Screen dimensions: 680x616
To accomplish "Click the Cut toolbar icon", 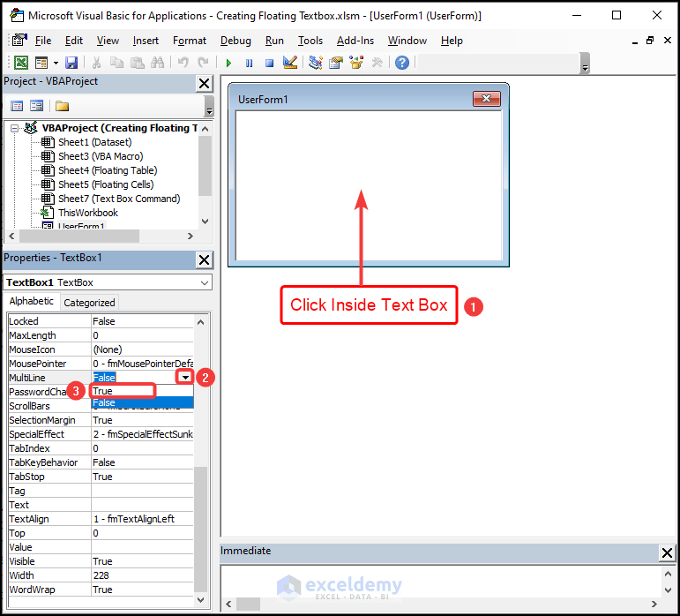I will click(x=96, y=63).
